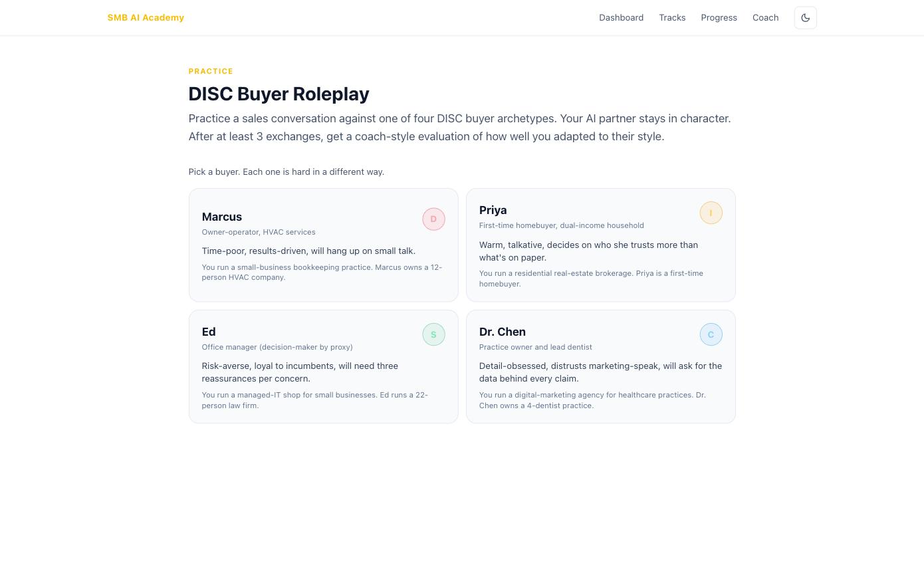Click 'You run a residential real-estate brokerage' text

click(x=591, y=279)
